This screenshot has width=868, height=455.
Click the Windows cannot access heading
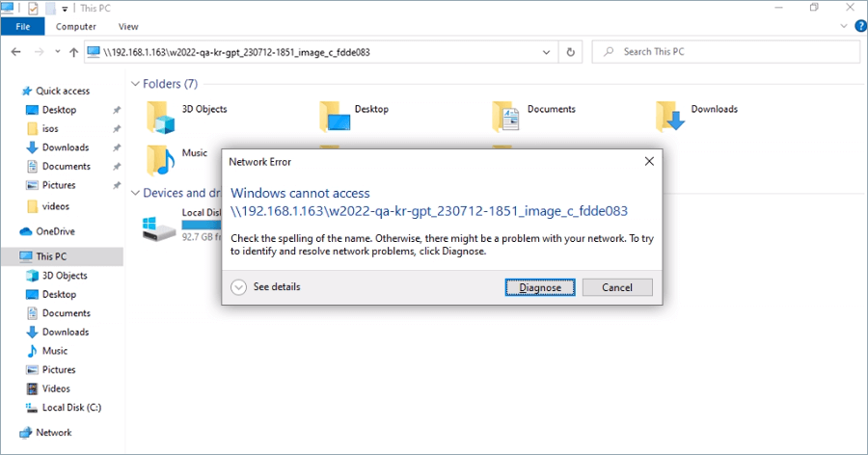pyautogui.click(x=300, y=193)
